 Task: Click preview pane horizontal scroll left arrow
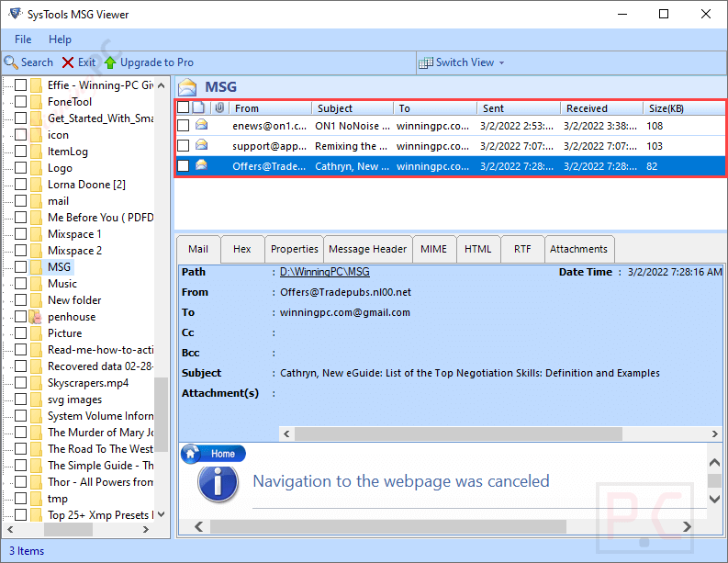[198, 527]
